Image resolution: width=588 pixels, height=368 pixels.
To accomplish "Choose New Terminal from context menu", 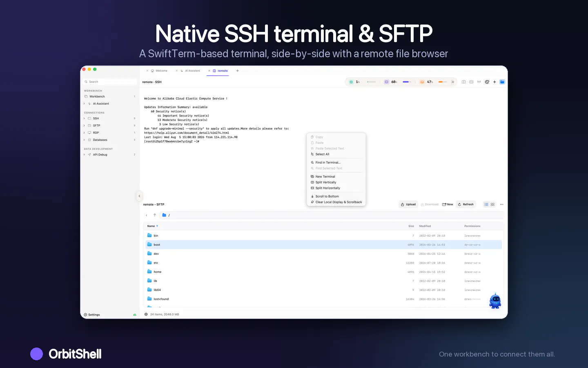I will [x=336, y=177].
